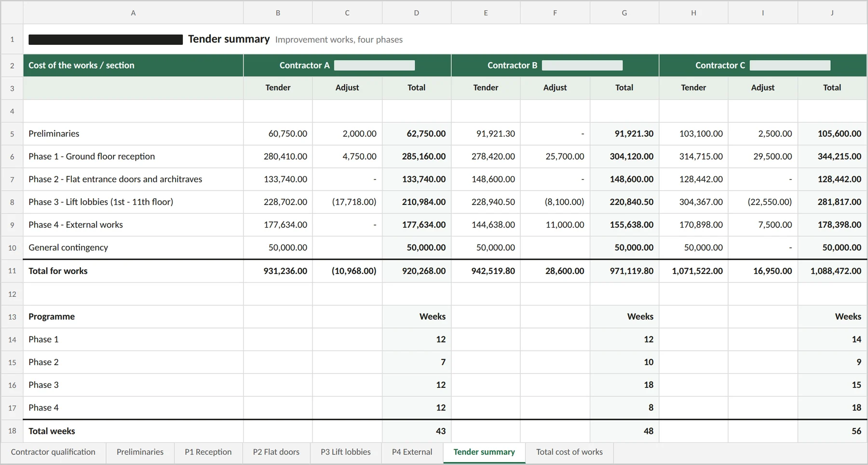Select row 18 header
The height and width of the screenshot is (465, 868).
pyautogui.click(x=12, y=431)
